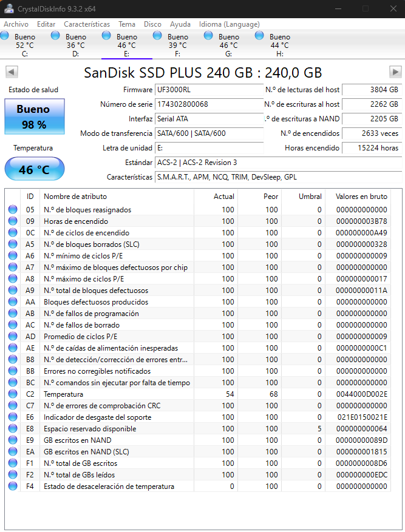Click status orb for C2 Temperatura row
This screenshot has width=405, height=532.
click(x=13, y=394)
